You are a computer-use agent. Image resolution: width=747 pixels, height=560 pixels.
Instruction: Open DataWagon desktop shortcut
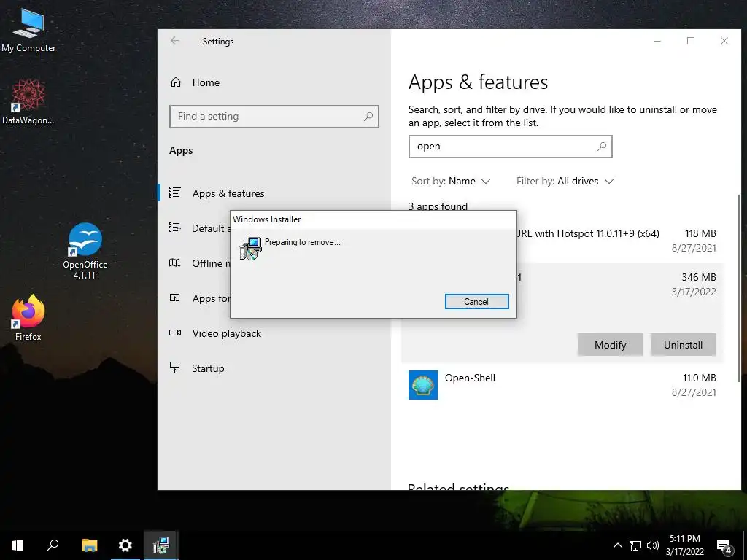[28, 102]
